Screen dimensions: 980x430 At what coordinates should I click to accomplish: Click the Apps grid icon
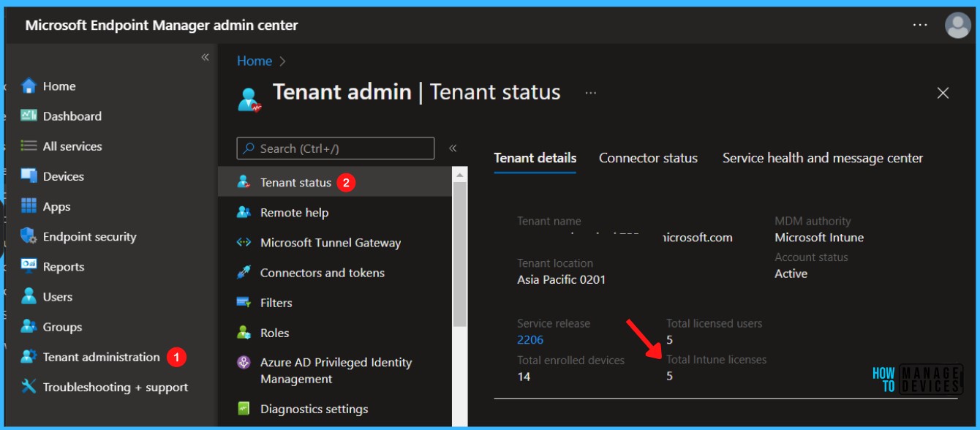tap(29, 206)
